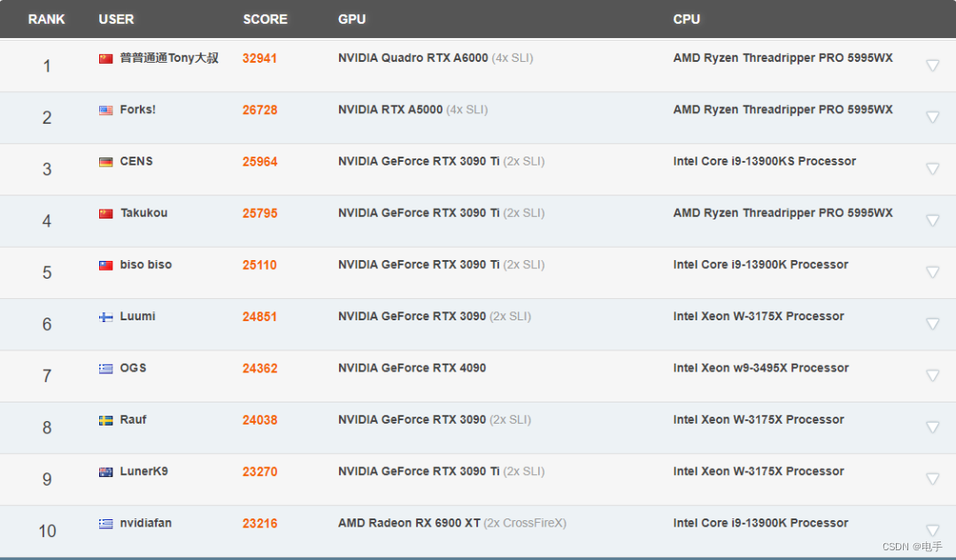Click Intel Xeon w9-3495X Processor text
Viewport: 956px width, 560px height.
(761, 368)
